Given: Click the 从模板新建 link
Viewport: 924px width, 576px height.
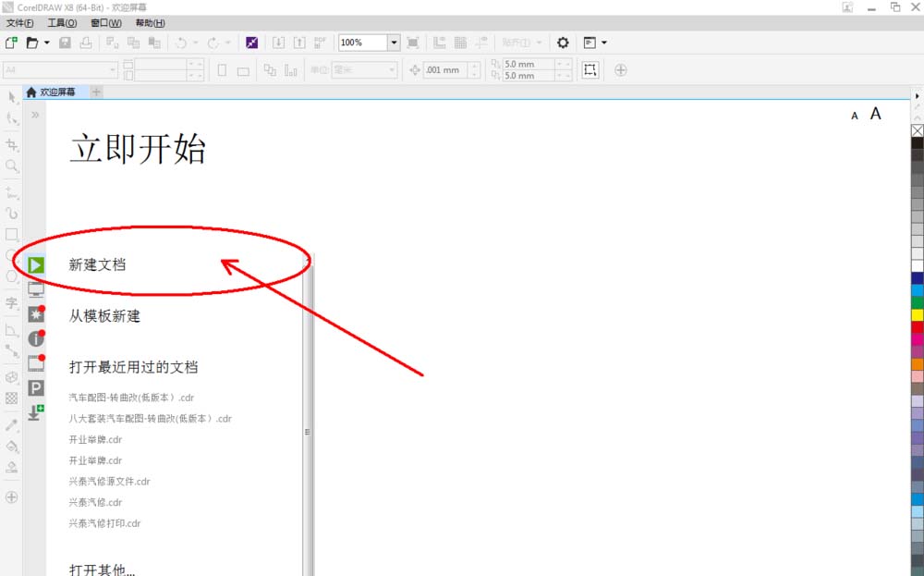Looking at the screenshot, I should (x=104, y=316).
